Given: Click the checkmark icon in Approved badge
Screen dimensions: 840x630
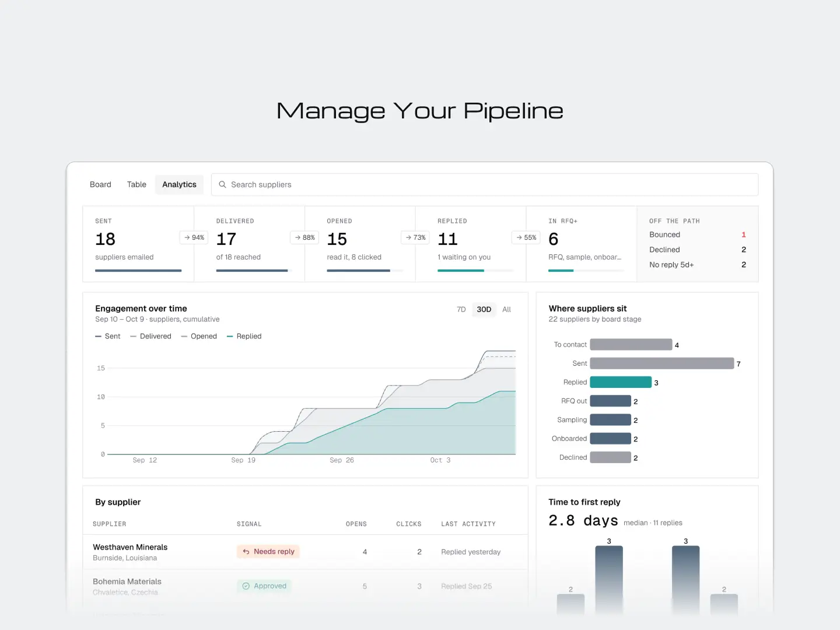Looking at the screenshot, I should coord(246,586).
